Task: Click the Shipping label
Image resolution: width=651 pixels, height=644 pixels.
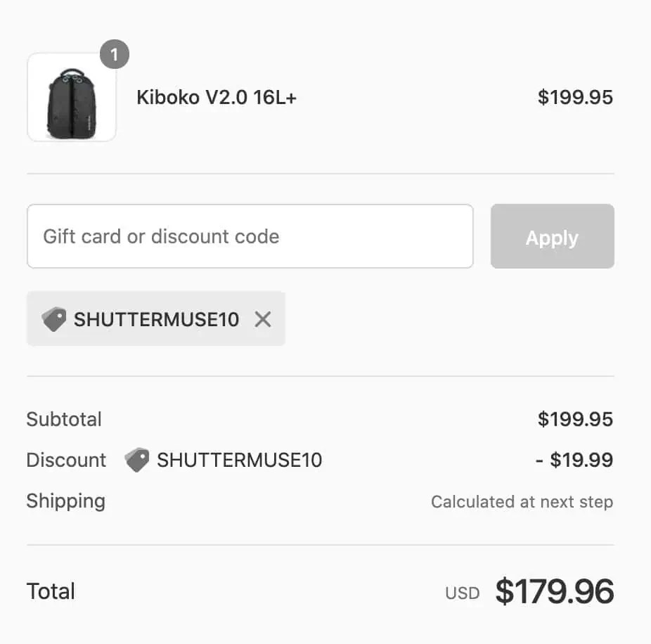Action: click(65, 501)
